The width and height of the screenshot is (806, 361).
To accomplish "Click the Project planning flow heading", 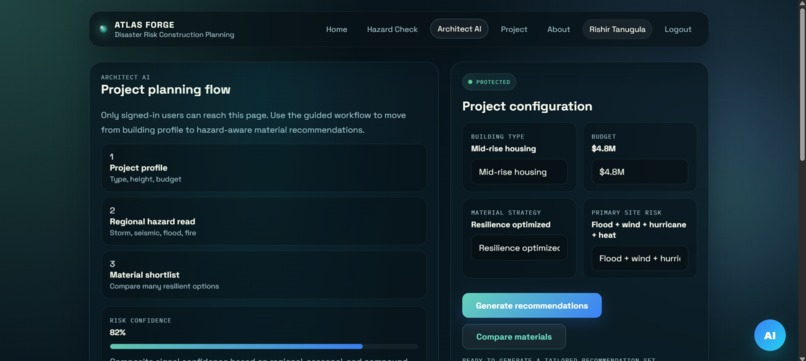I will (x=166, y=89).
